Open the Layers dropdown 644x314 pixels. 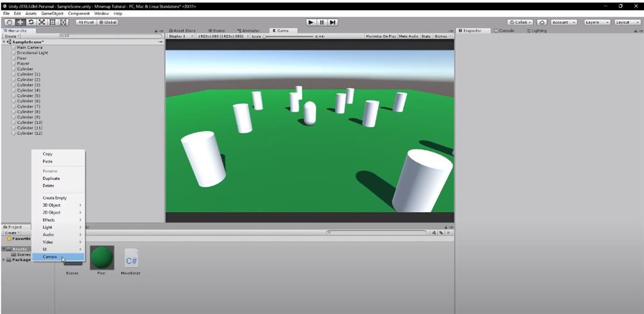(x=597, y=22)
